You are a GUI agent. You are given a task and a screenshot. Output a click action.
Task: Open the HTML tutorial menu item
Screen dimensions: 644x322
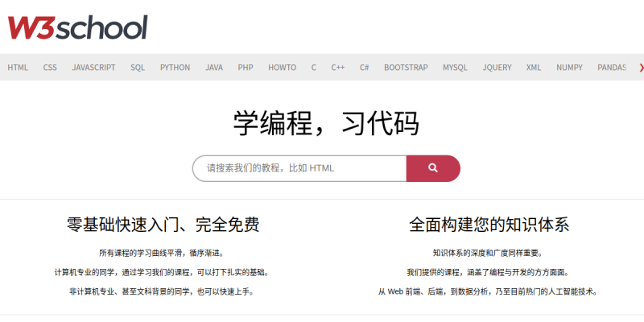[18, 68]
